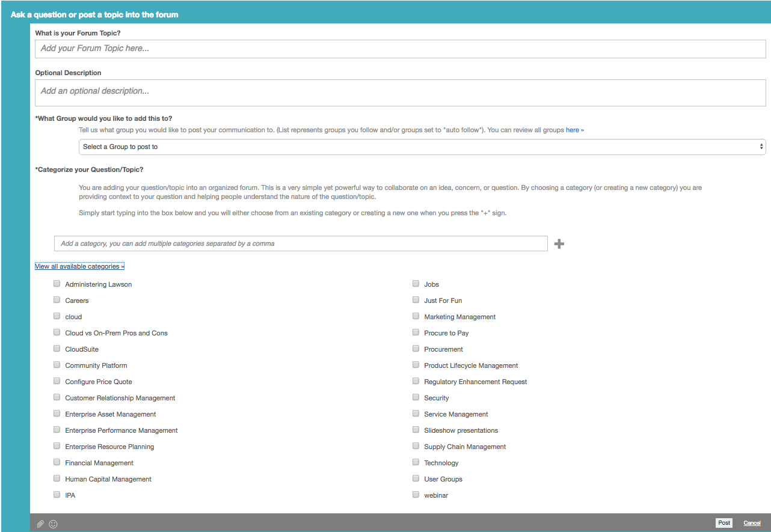Check the Financial Management checkbox
This screenshot has width=771, height=532.
coord(57,462)
